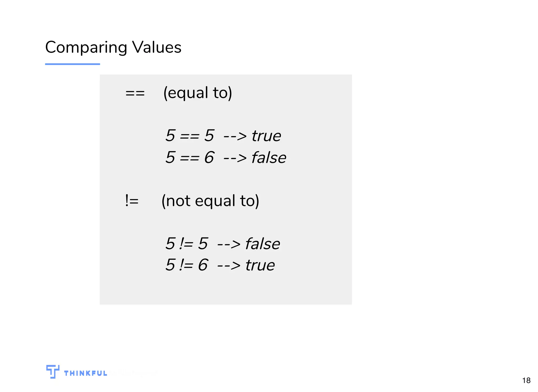Click the standalone '!=' operator symbol
The width and height of the screenshot is (538, 392).
132,201
